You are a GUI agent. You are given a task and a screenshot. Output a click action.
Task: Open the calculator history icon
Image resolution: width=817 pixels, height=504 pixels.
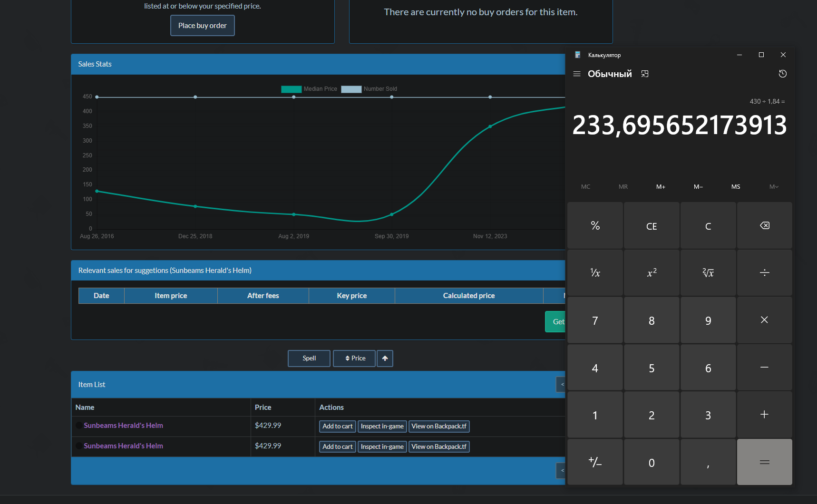tap(783, 74)
